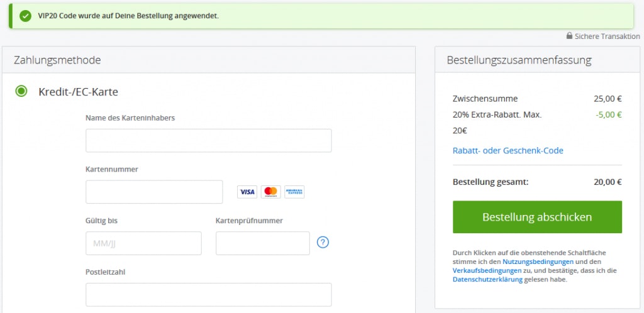Open the Datenschutzerklärung link

tap(487, 280)
